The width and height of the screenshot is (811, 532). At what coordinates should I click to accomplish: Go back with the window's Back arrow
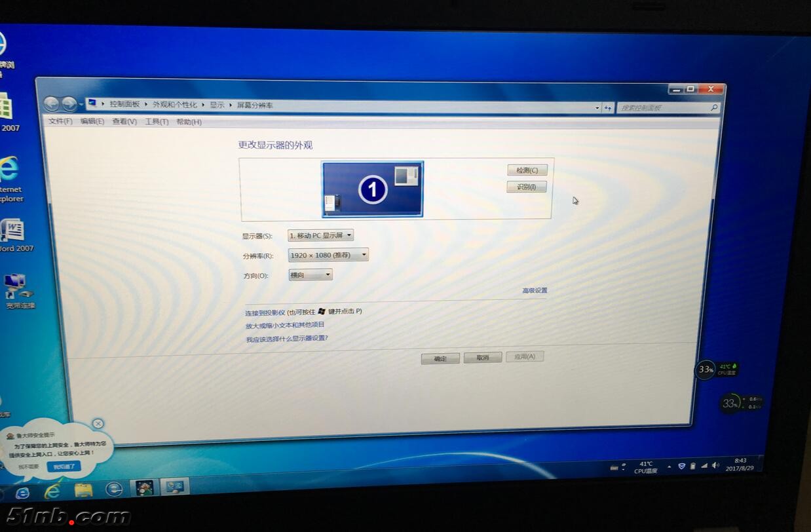[51, 104]
